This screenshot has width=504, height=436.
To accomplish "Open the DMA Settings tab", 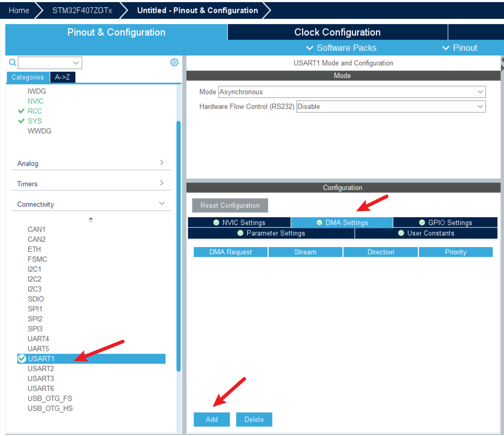I will pos(342,223).
